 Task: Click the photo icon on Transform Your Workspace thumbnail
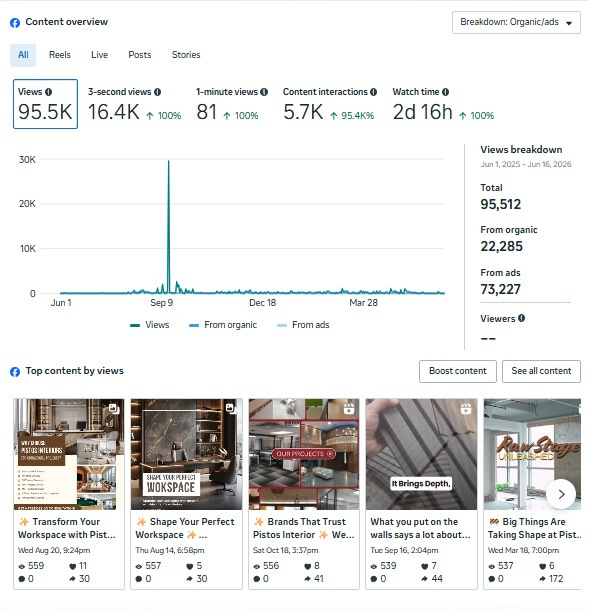[x=114, y=408]
